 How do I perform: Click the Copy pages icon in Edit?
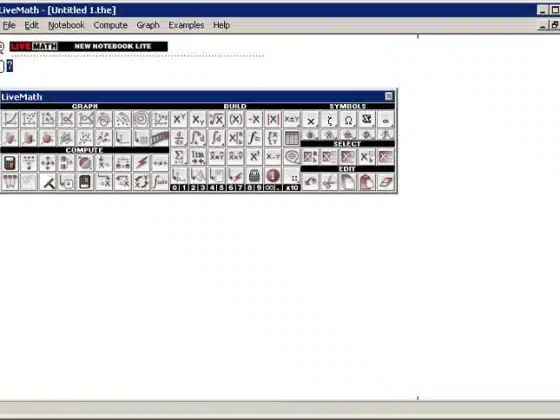click(348, 182)
